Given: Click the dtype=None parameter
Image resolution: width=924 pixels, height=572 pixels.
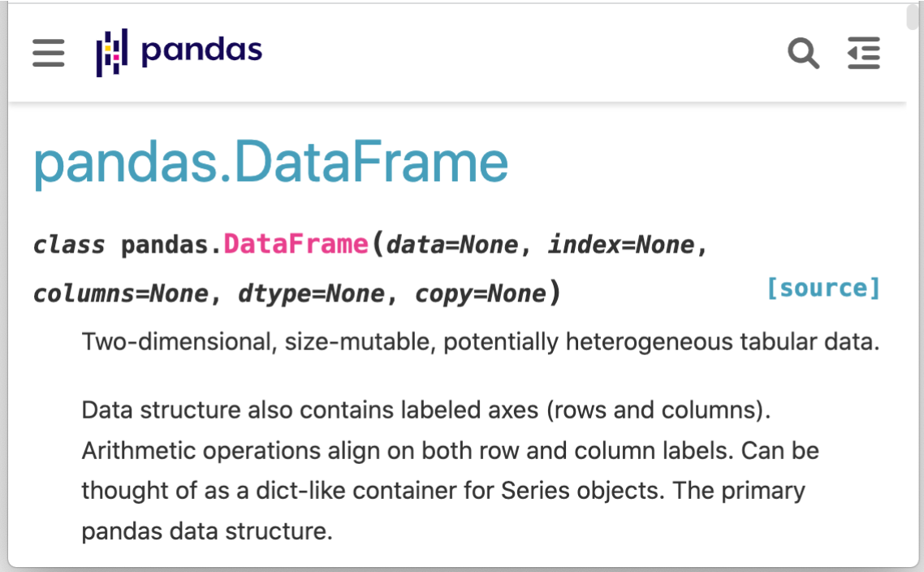Looking at the screenshot, I should [311, 293].
